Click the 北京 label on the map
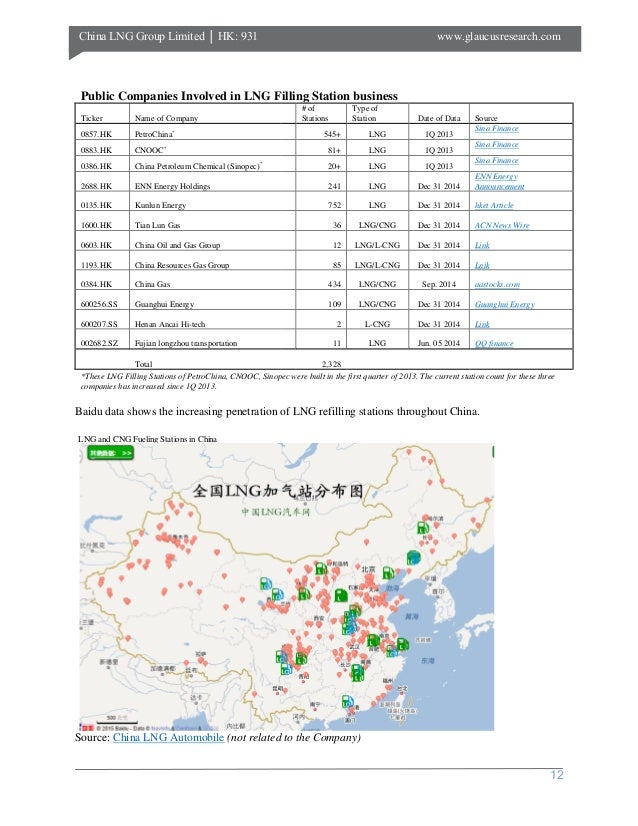 368,569
